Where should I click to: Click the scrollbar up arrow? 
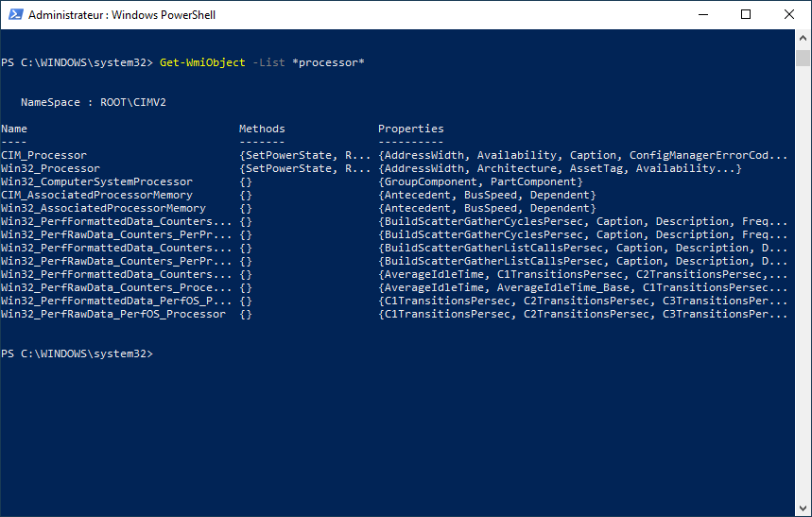point(803,38)
